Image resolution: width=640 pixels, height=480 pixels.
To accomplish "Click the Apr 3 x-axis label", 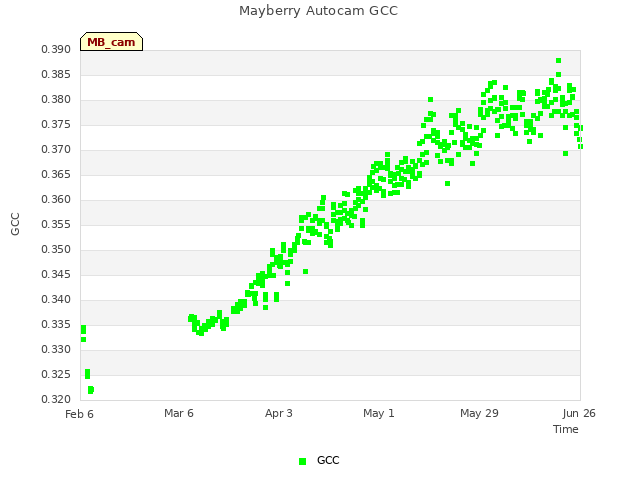I will point(279,413).
